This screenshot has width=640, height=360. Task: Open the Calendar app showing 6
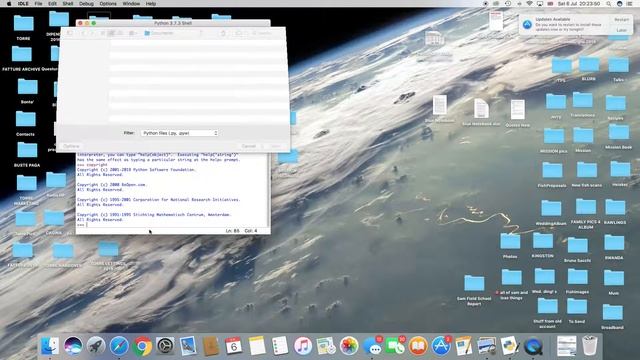point(233,346)
